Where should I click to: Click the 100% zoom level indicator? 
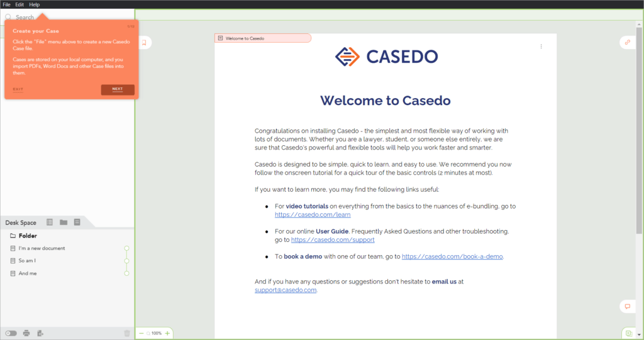tap(157, 334)
